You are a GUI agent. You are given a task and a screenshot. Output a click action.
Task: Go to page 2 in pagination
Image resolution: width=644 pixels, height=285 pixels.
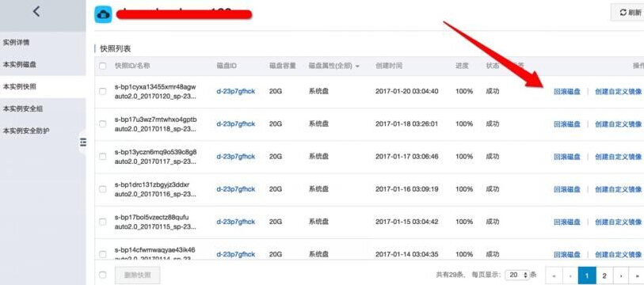coord(604,275)
